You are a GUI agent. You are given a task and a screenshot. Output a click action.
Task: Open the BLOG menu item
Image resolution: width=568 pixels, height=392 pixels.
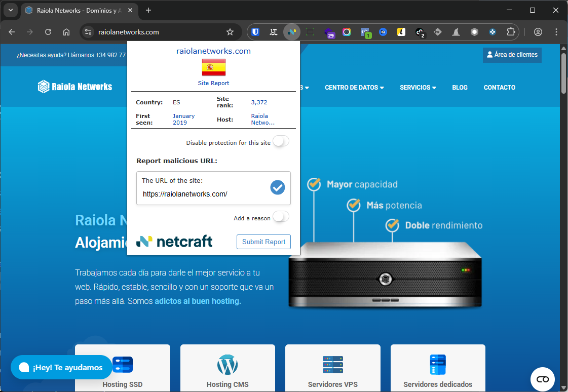[460, 88]
